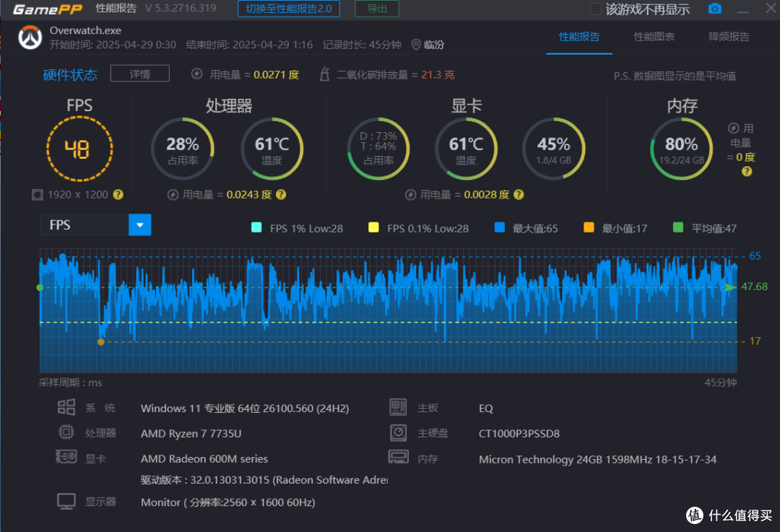Screen dimensions: 780x532
Task: Click 切换至性能报告2.0 button
Action: coord(288,9)
